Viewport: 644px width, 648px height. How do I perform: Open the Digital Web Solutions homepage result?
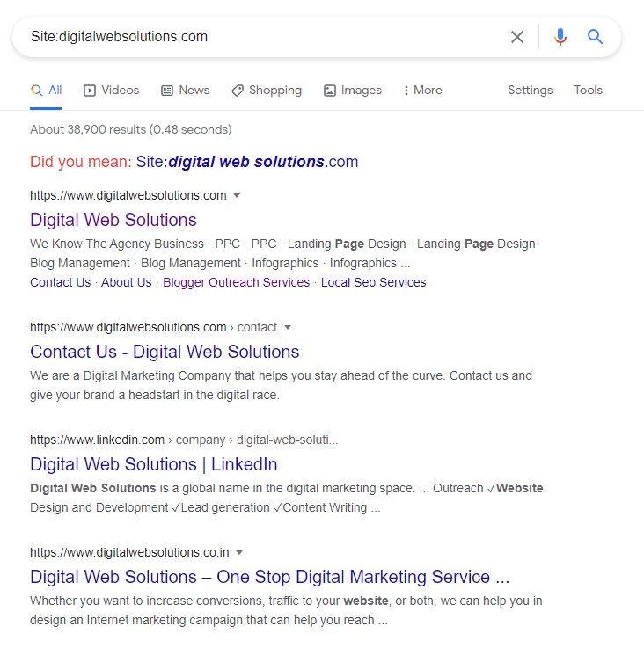(x=113, y=220)
